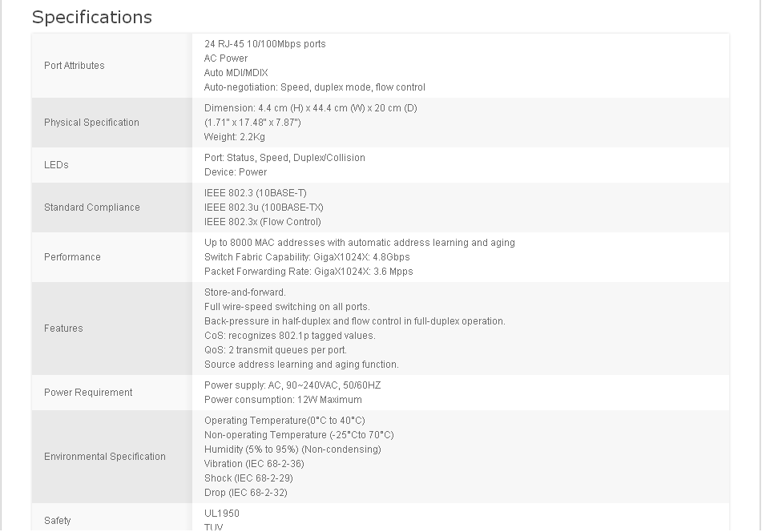Select the Features row label
Viewport: 762px width, 532px height.
click(x=63, y=328)
